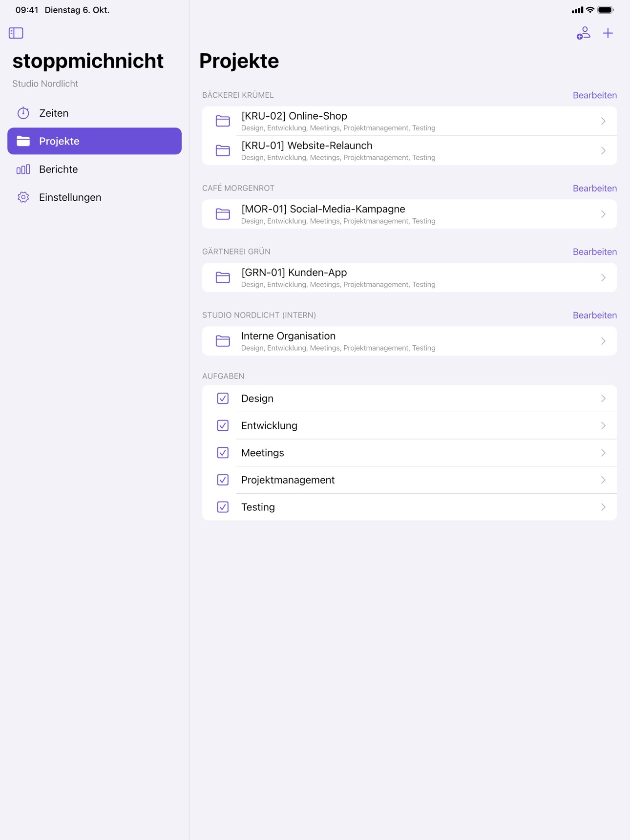This screenshot has width=630, height=840.
Task: Tap the folder icon of GRN-01 Kunden-App
Action: click(x=223, y=277)
